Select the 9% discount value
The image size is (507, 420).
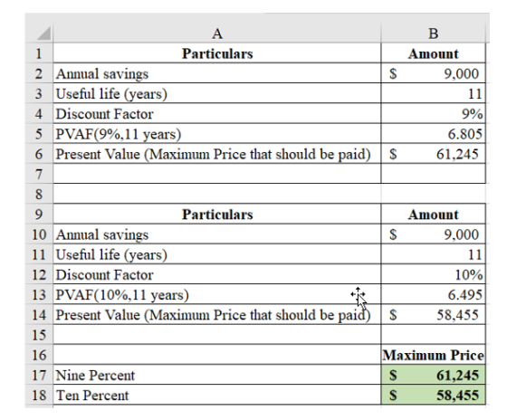434,113
